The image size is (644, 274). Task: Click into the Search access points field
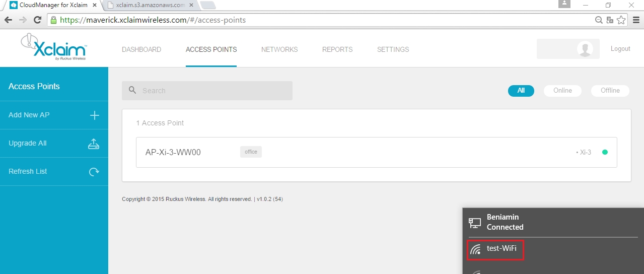pyautogui.click(x=207, y=91)
